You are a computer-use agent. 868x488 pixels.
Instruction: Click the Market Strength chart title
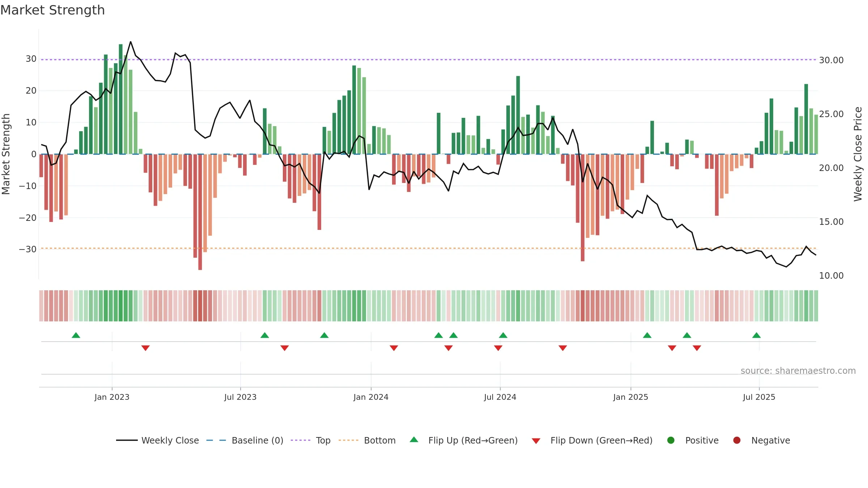[52, 10]
